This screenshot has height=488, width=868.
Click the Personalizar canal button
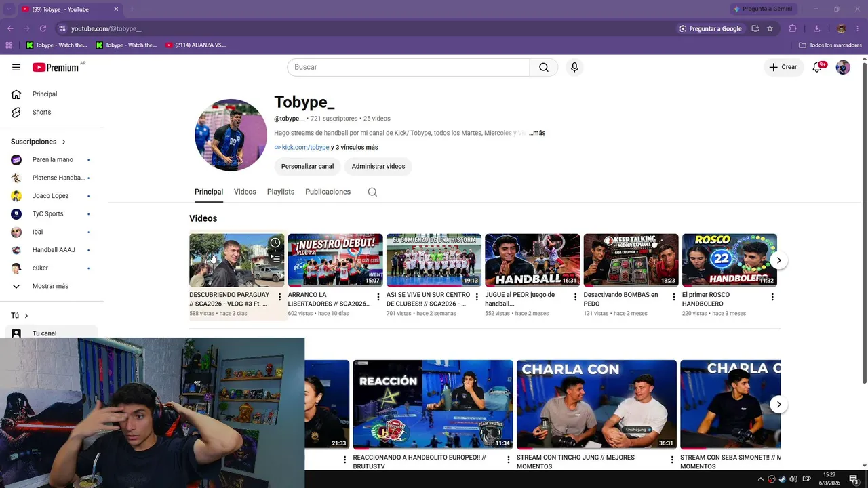(307, 166)
